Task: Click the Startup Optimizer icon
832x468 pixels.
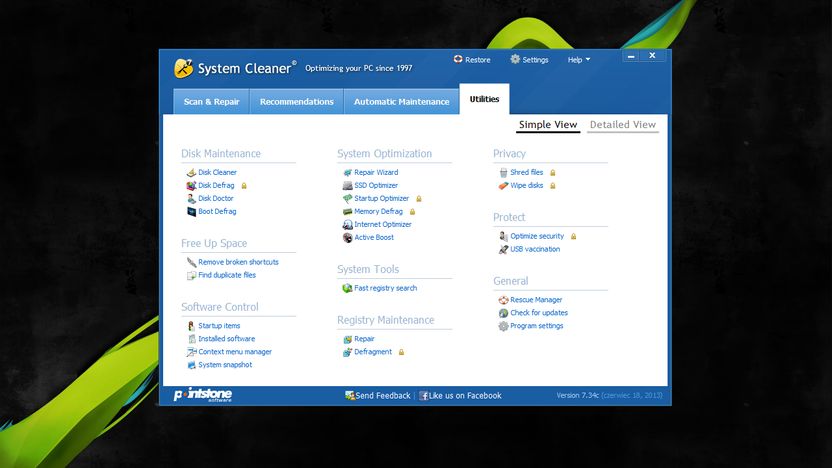Action: coord(348,198)
